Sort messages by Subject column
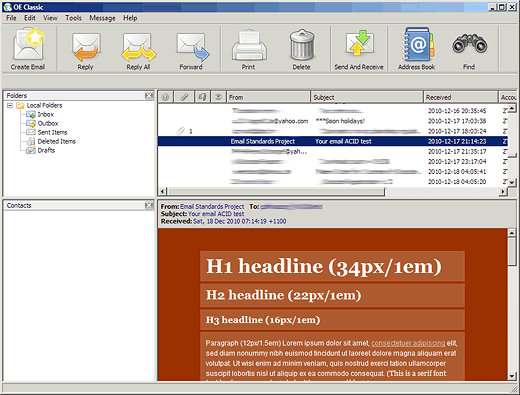Image resolution: width=520 pixels, height=395 pixels. (x=367, y=97)
